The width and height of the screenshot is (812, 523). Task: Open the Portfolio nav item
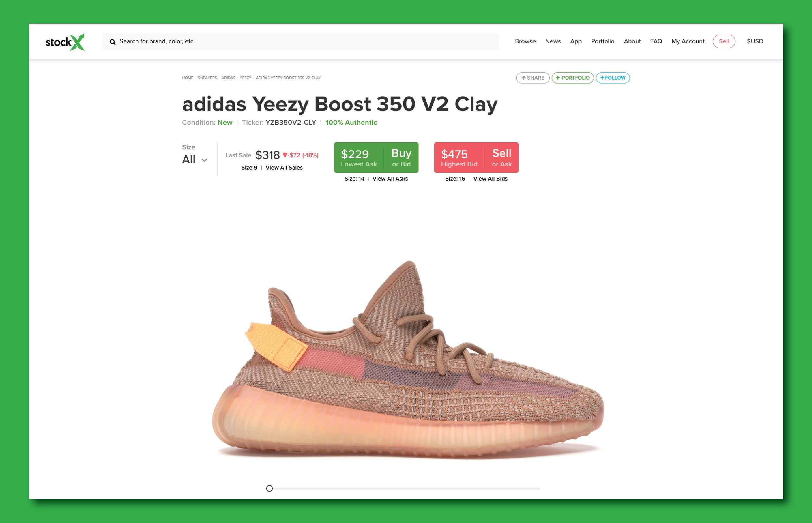click(x=602, y=41)
